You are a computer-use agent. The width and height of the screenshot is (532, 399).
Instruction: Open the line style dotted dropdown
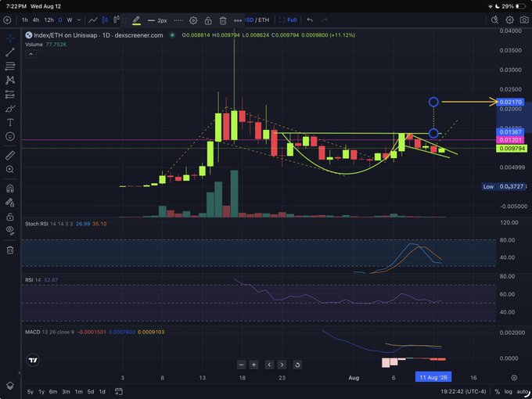pyautogui.click(x=178, y=20)
